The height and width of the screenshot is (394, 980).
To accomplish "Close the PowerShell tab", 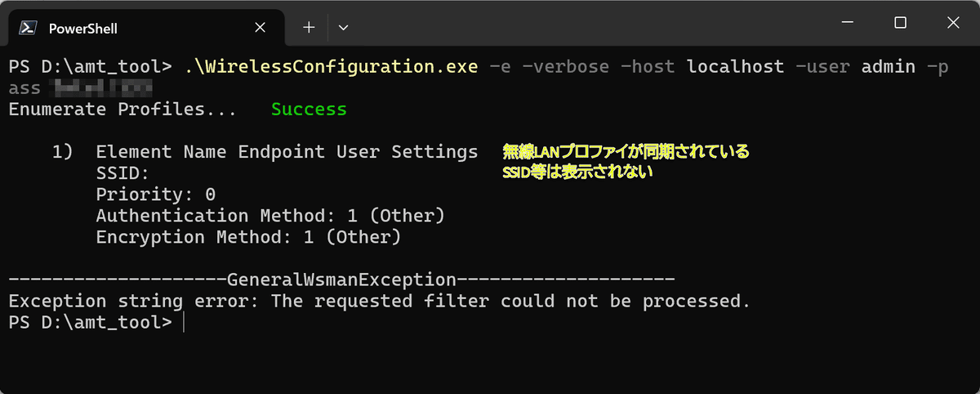I will [x=260, y=27].
